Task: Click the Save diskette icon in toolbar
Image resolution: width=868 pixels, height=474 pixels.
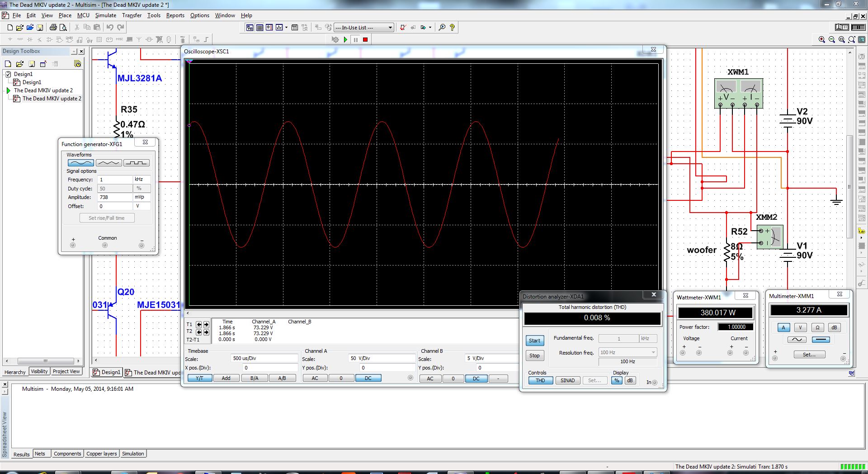Action: click(x=40, y=28)
